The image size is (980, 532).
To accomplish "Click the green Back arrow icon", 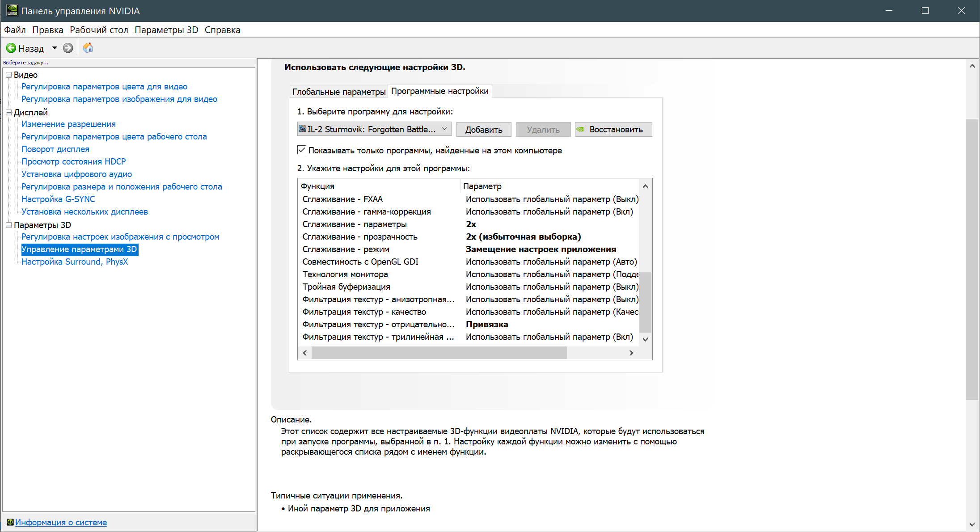I will [11, 48].
